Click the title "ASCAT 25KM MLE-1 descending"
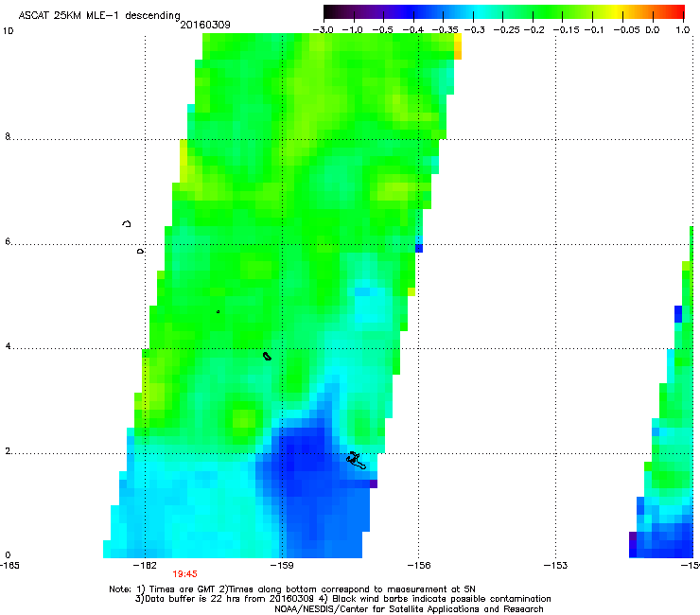Image resolution: width=700 pixels, height=615 pixels. pyautogui.click(x=99, y=16)
